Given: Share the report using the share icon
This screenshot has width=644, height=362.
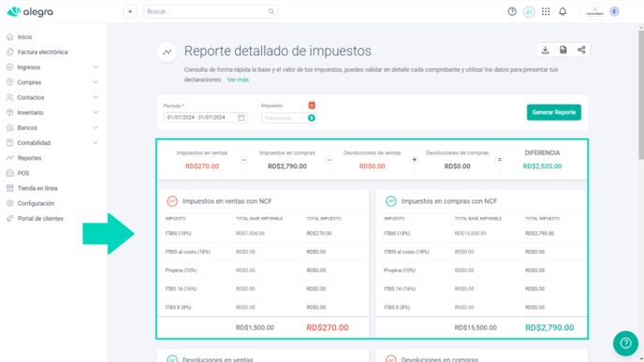Looking at the screenshot, I should click(581, 51).
